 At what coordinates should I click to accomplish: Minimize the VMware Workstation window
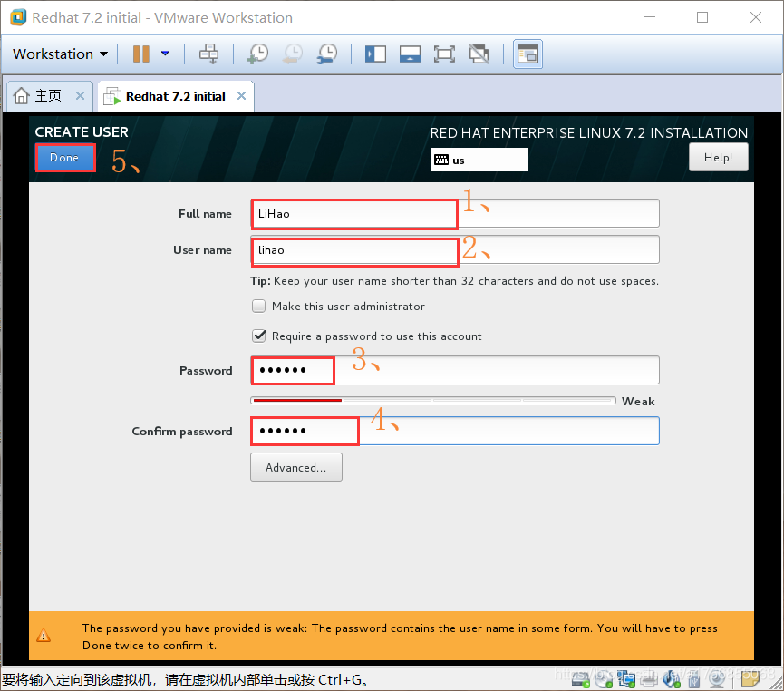[650, 17]
